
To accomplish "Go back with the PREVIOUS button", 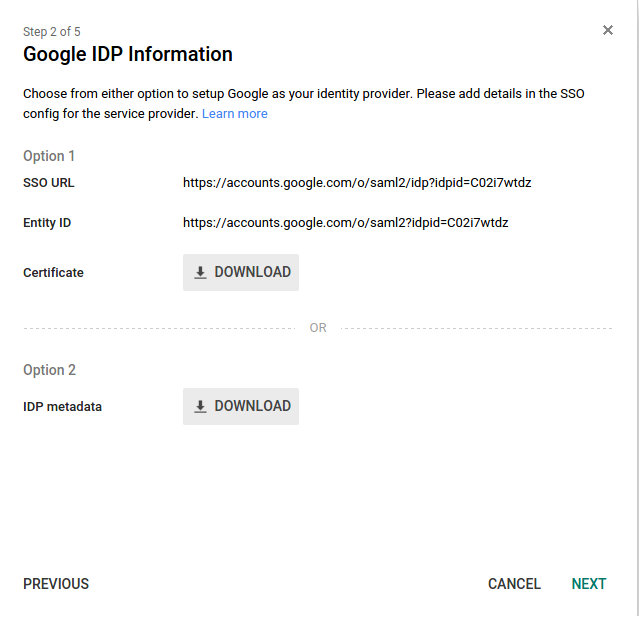I will point(56,584).
